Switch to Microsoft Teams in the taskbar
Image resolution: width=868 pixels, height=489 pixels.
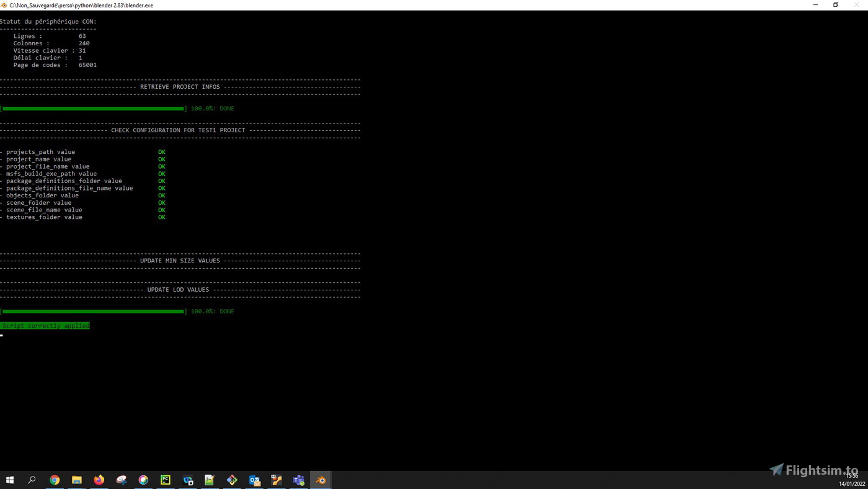pos(299,480)
